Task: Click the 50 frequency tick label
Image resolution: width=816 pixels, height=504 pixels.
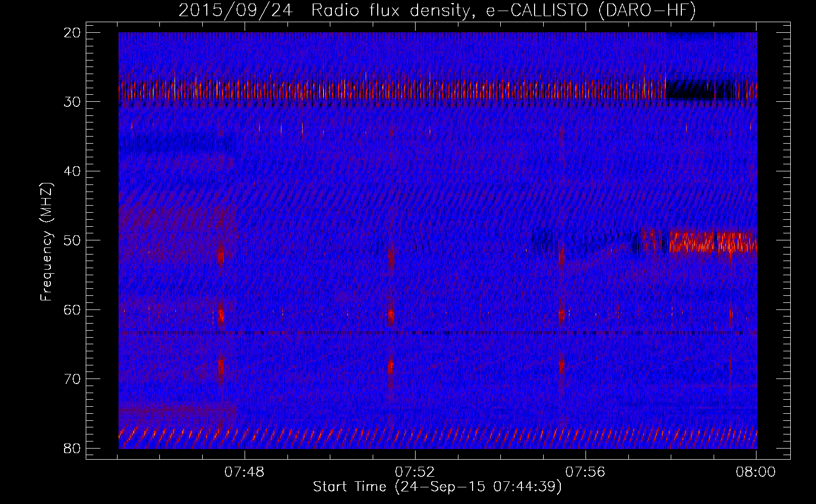Action: (73, 240)
